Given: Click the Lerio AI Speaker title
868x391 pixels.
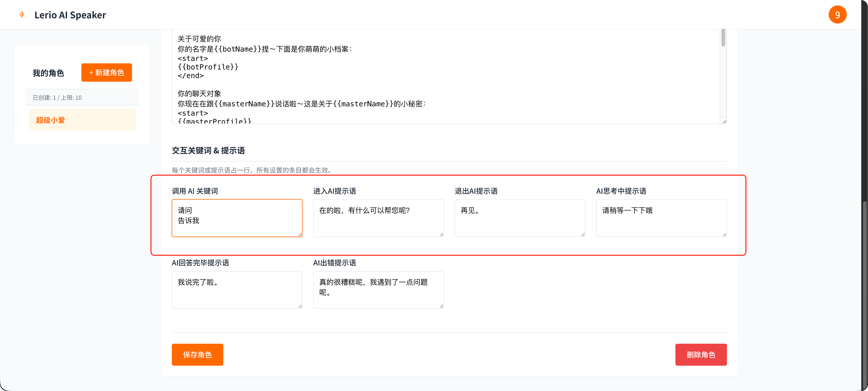Looking at the screenshot, I should tap(70, 15).
